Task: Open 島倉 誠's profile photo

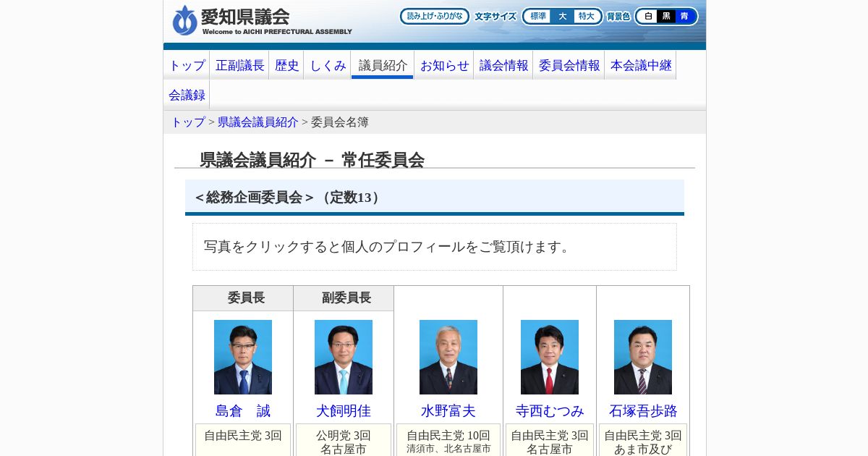Action: tap(243, 357)
